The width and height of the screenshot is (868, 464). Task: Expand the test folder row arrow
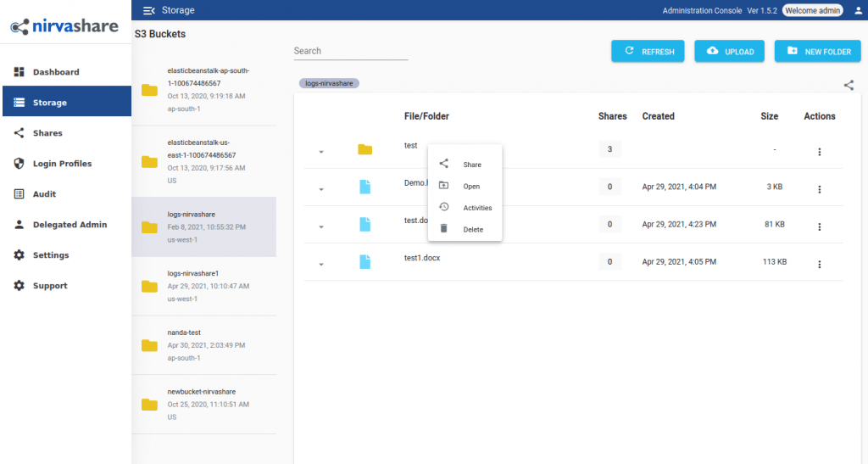click(321, 152)
